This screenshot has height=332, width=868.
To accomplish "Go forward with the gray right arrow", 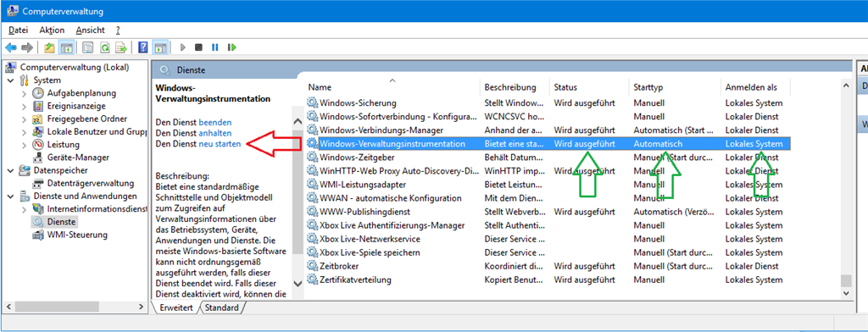I will (26, 47).
